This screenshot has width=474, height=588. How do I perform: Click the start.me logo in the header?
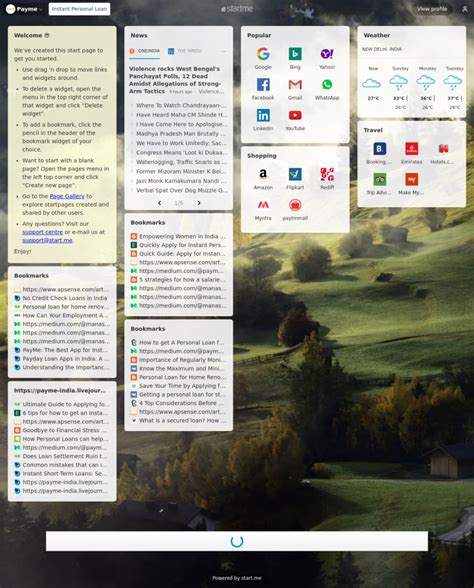point(237,9)
